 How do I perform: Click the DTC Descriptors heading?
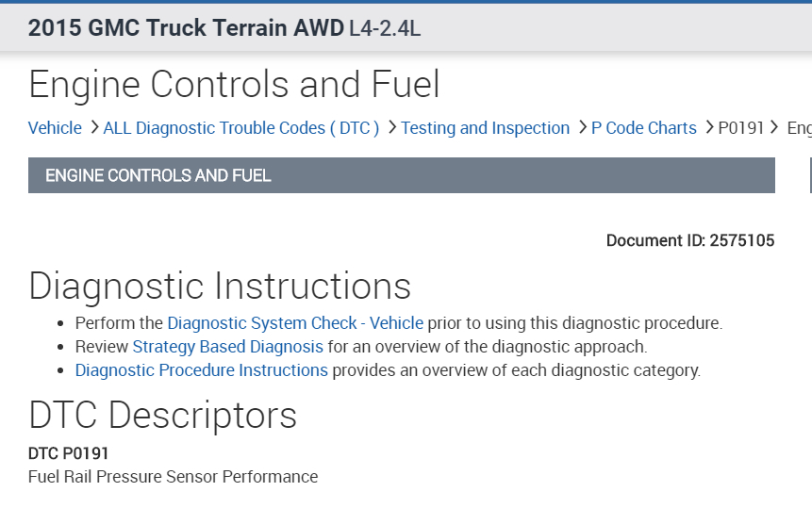point(163,416)
